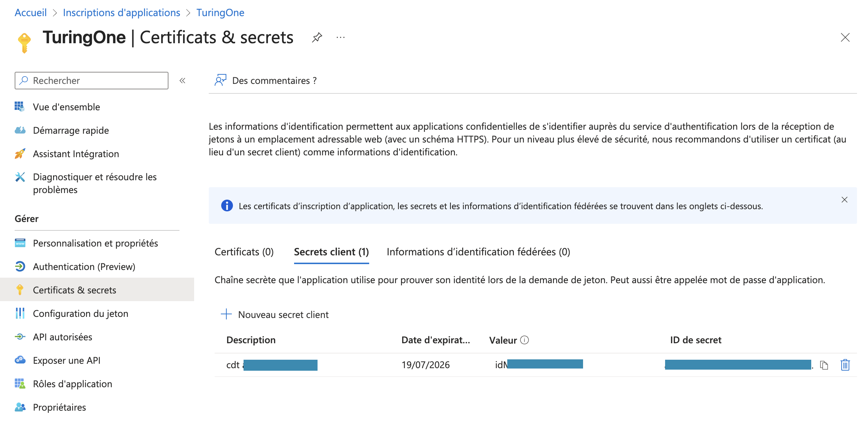This screenshot has height=422, width=868.
Task: Add a Nouveau secret client
Action: point(275,314)
